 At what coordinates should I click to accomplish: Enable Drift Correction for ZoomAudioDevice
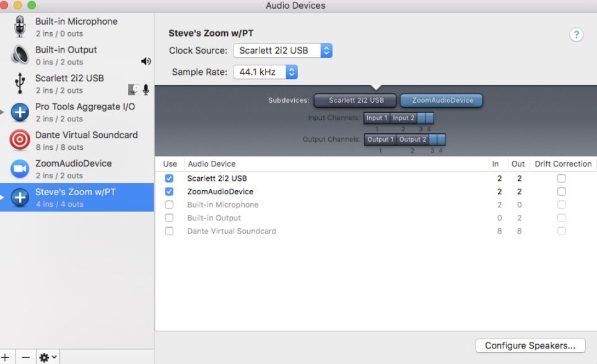coord(561,191)
